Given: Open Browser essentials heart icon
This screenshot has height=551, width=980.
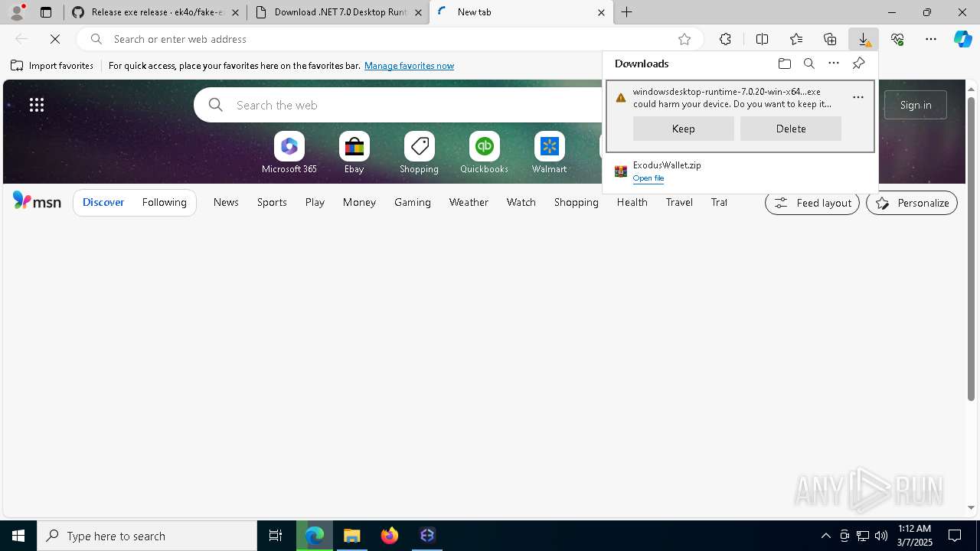Looking at the screenshot, I should (897, 39).
